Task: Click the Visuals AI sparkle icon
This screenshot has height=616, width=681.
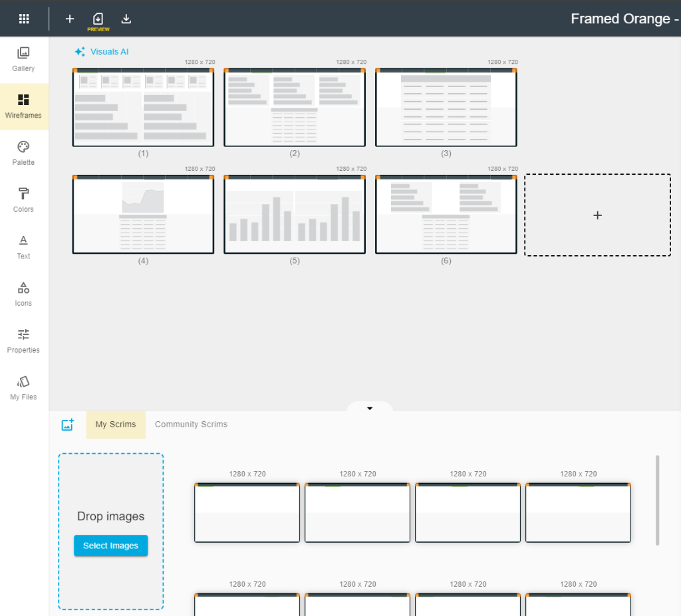Action: click(x=80, y=52)
